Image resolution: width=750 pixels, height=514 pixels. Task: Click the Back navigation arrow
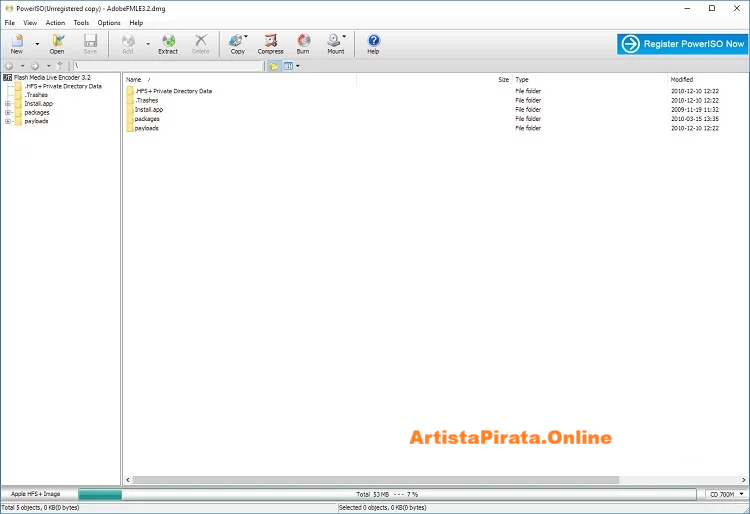point(9,66)
